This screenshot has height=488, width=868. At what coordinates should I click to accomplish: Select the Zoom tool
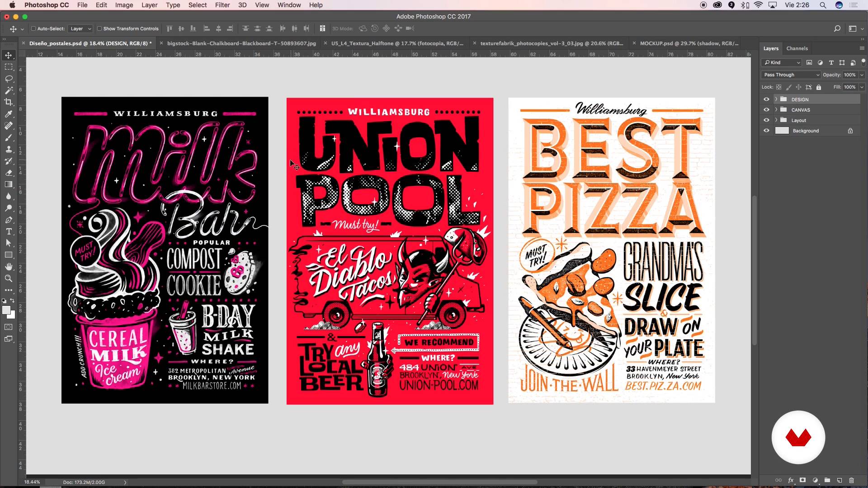pos(9,278)
